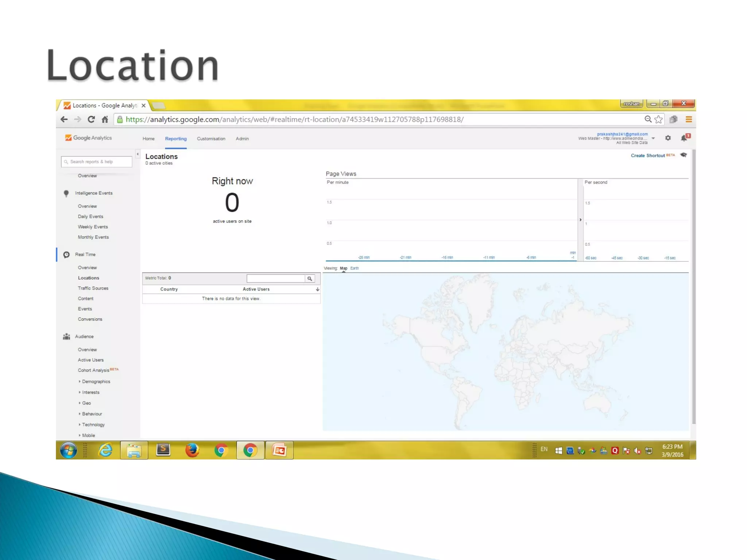
Task: Bookmark this page with the star icon
Action: point(658,119)
